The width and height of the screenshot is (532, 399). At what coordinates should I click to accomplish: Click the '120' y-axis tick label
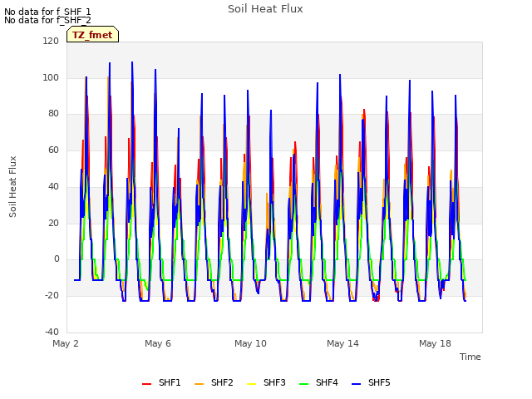(51, 41)
